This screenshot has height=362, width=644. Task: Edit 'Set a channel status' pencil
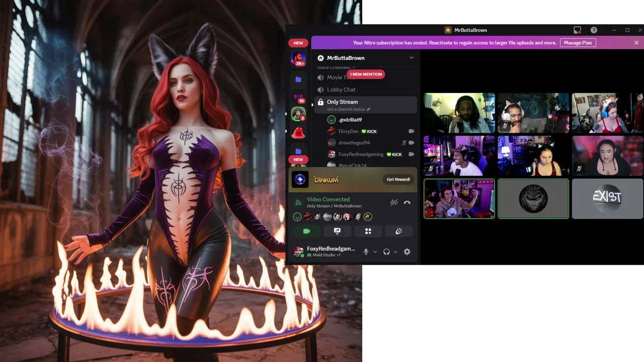pyautogui.click(x=368, y=109)
